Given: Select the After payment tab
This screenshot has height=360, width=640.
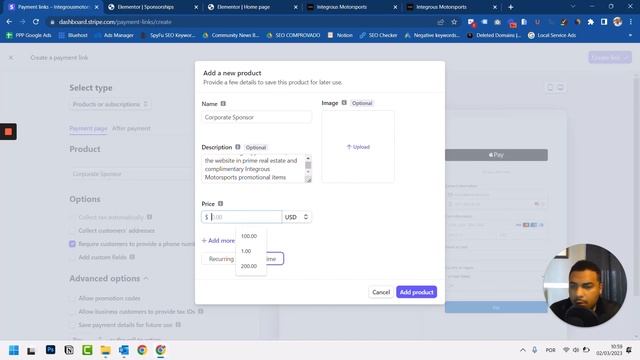Looking at the screenshot, I should pyautogui.click(x=131, y=128).
